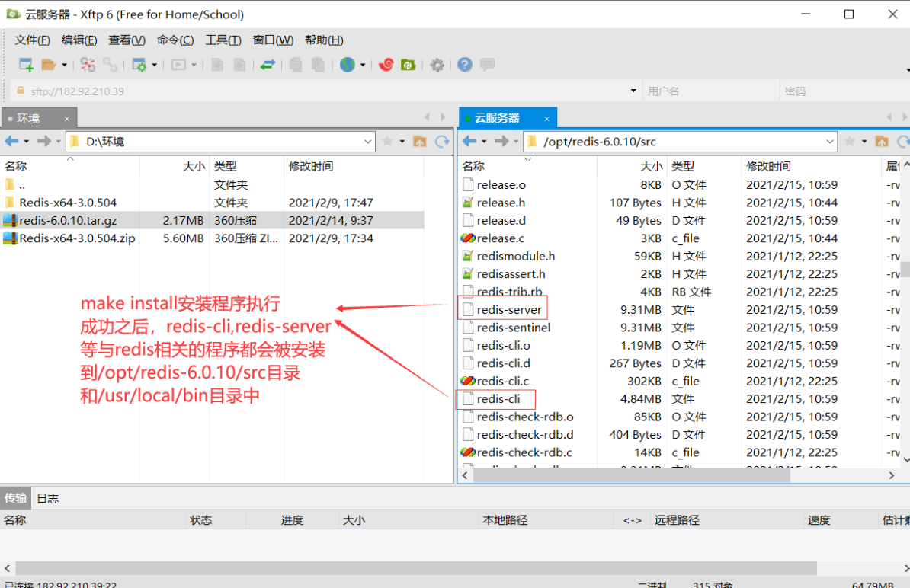
Task: Select the parent folder '..' entry
Action: tap(213, 185)
